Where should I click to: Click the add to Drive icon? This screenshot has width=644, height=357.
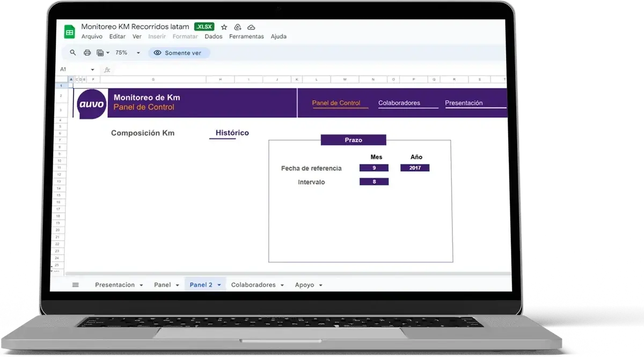tap(238, 27)
